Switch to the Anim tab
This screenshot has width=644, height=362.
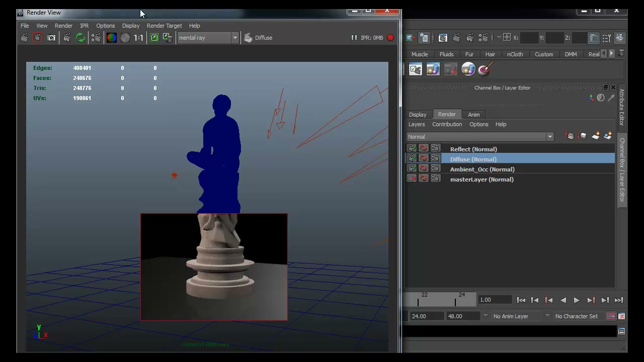tap(474, 115)
